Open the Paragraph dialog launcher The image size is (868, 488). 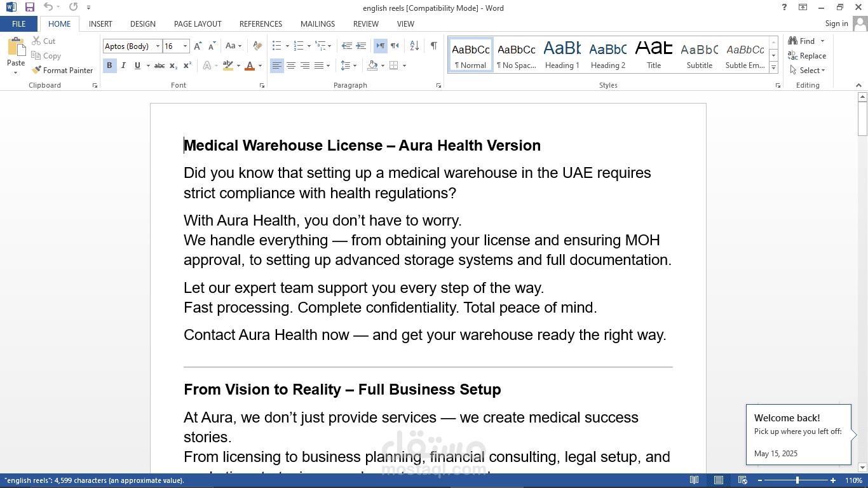point(438,85)
